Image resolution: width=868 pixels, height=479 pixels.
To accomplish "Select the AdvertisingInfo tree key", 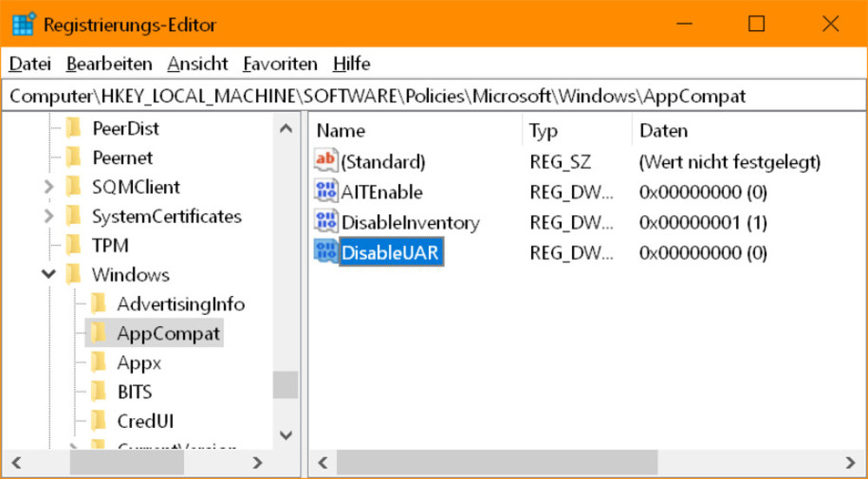I will coord(181,304).
